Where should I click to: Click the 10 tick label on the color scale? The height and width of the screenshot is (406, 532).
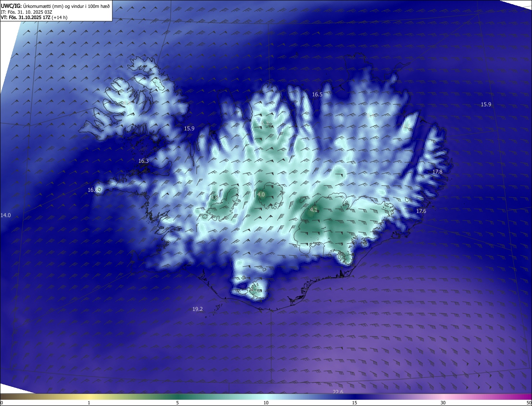pos(266,403)
